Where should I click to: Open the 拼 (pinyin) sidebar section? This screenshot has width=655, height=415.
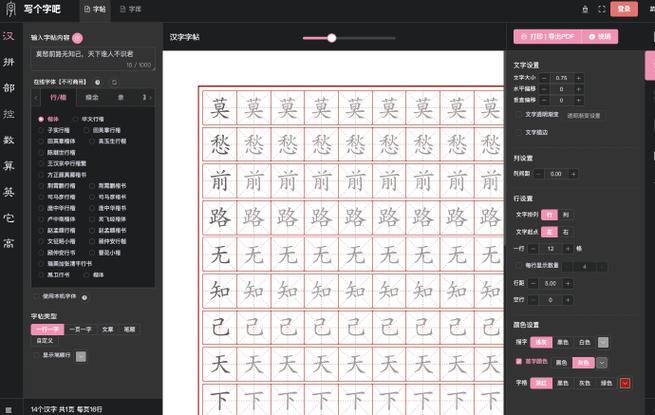(x=8, y=62)
